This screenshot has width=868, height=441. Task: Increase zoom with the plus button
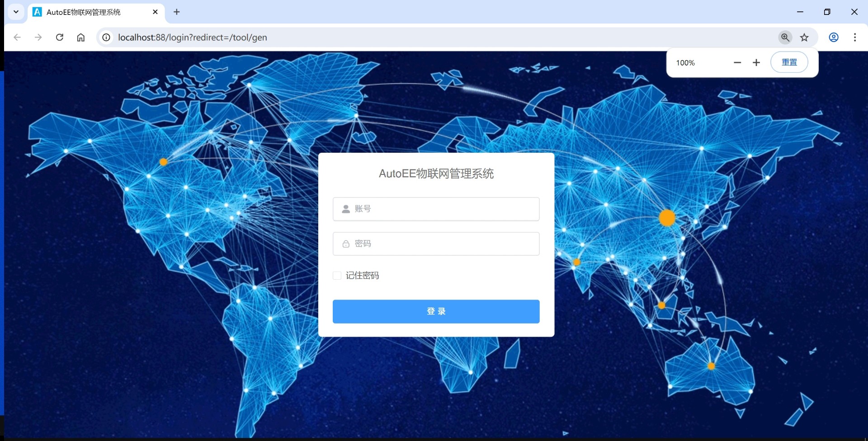click(x=756, y=63)
